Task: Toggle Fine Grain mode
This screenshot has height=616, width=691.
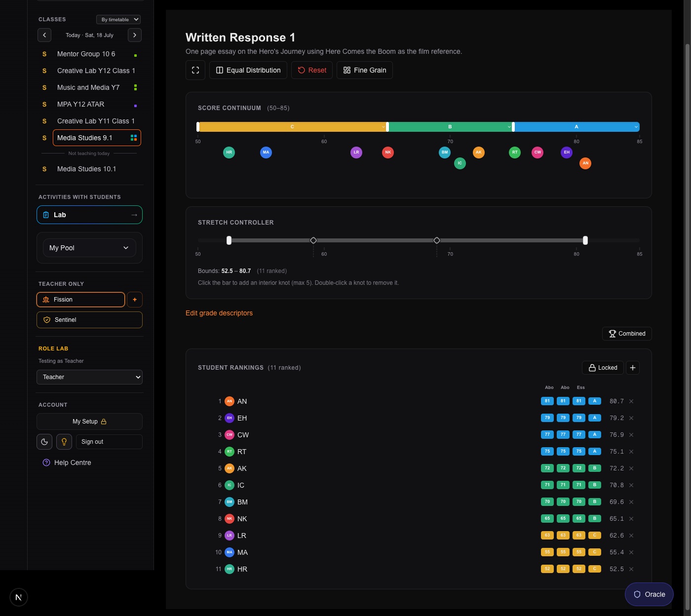Action: (x=365, y=70)
